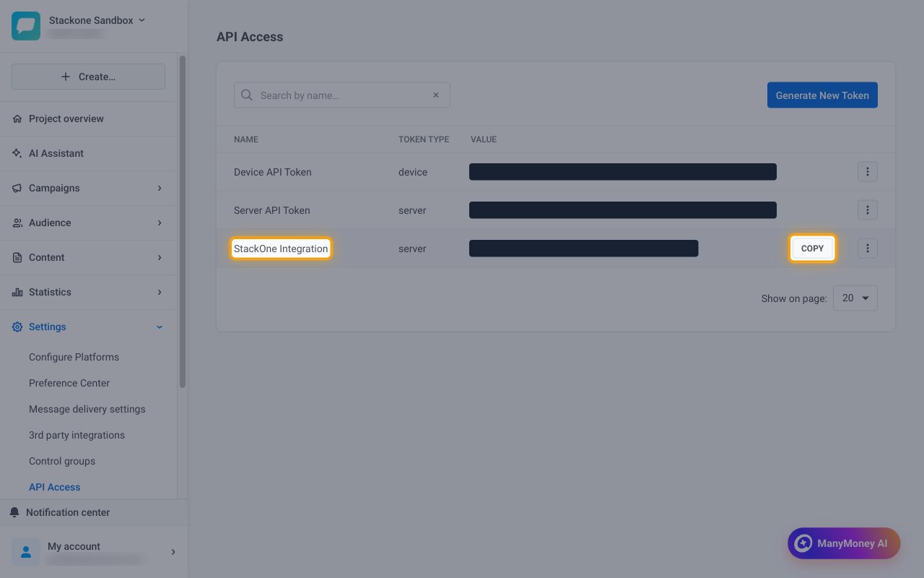The width and height of the screenshot is (924, 578).
Task: Clear the search field with the X
Action: [x=436, y=95]
